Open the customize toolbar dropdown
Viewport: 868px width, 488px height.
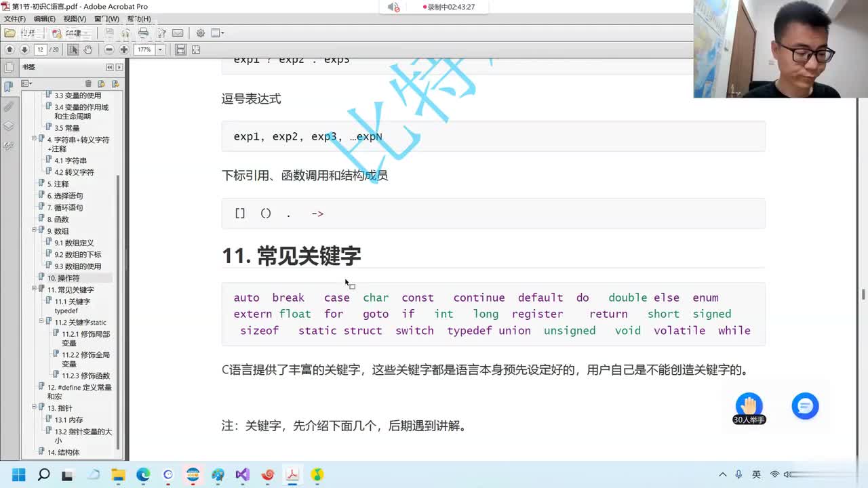(x=218, y=33)
